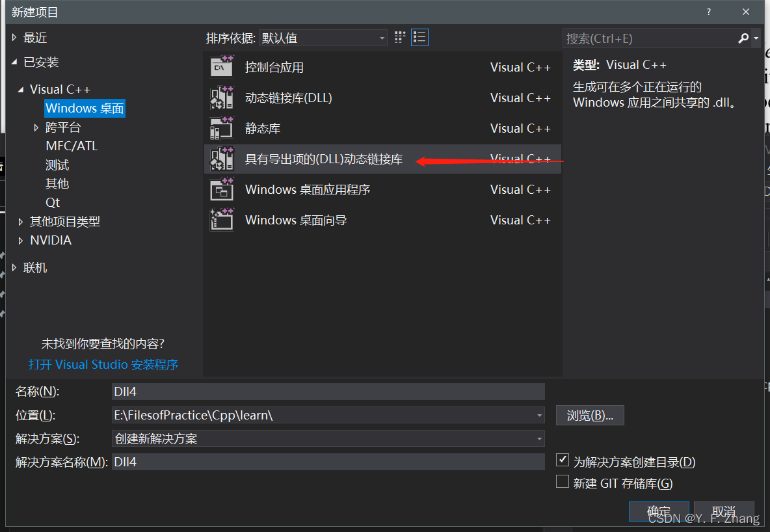770x532 pixels.
Task: Select Qt category
Action: click(53, 202)
